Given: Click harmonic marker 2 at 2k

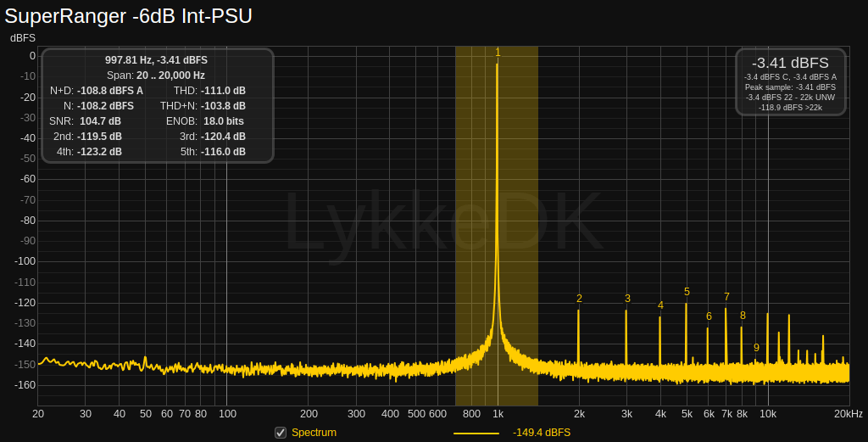Looking at the screenshot, I should pyautogui.click(x=579, y=299).
